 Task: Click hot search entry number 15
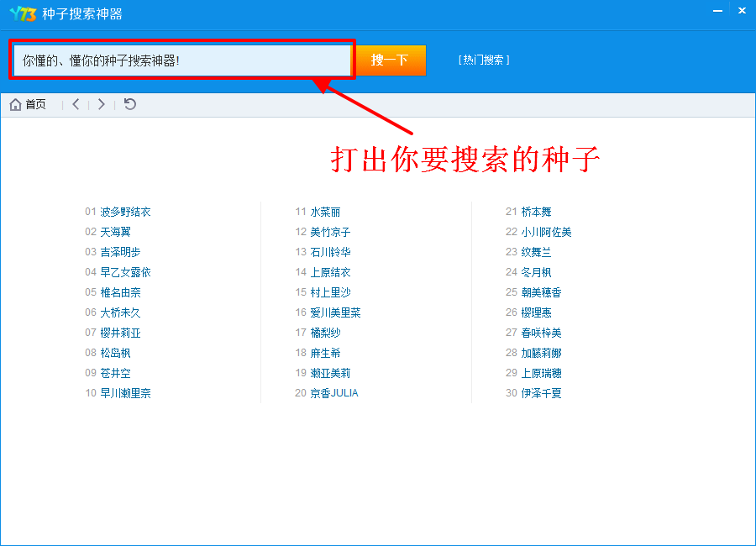[330, 292]
